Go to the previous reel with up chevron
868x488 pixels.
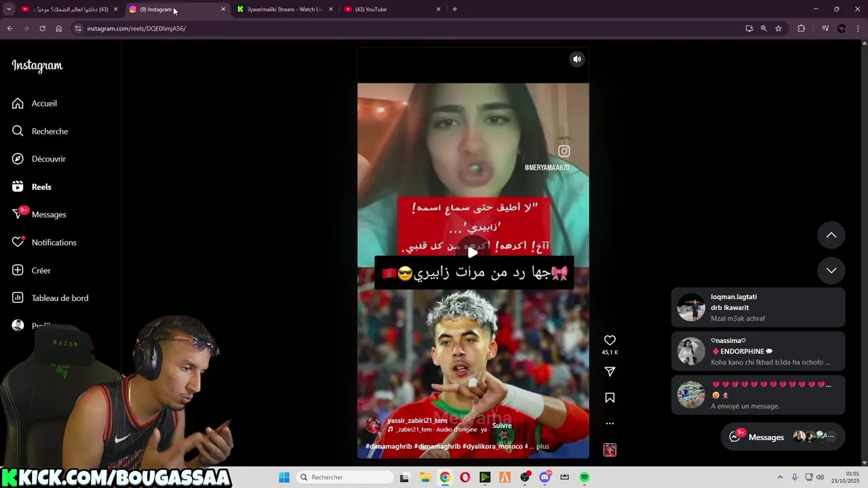[831, 235]
